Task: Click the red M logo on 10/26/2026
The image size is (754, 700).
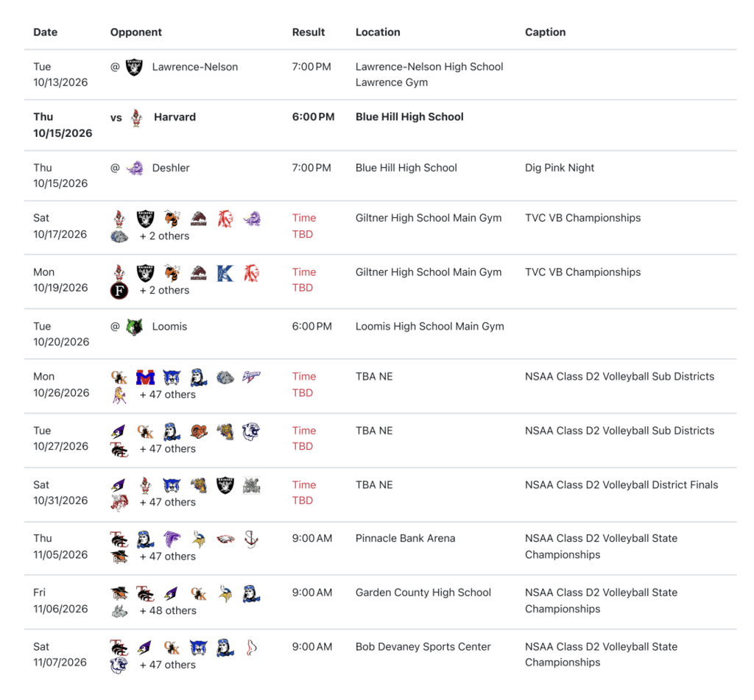Action: click(145, 378)
